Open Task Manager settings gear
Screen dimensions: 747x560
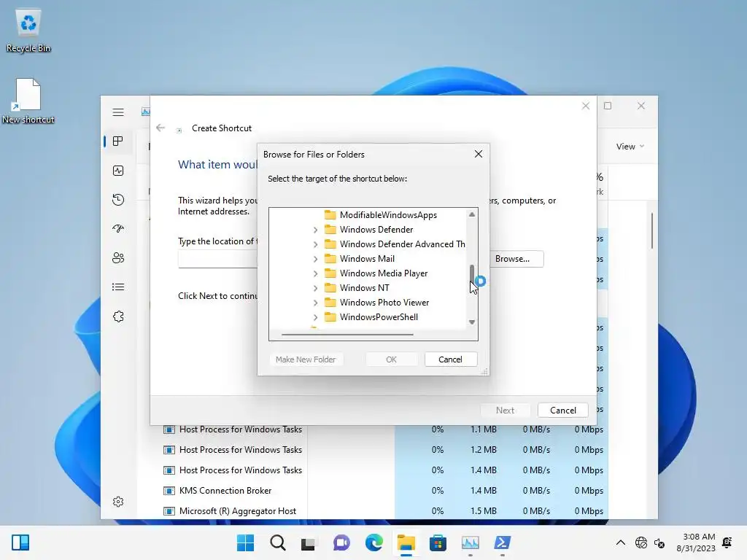click(x=118, y=502)
